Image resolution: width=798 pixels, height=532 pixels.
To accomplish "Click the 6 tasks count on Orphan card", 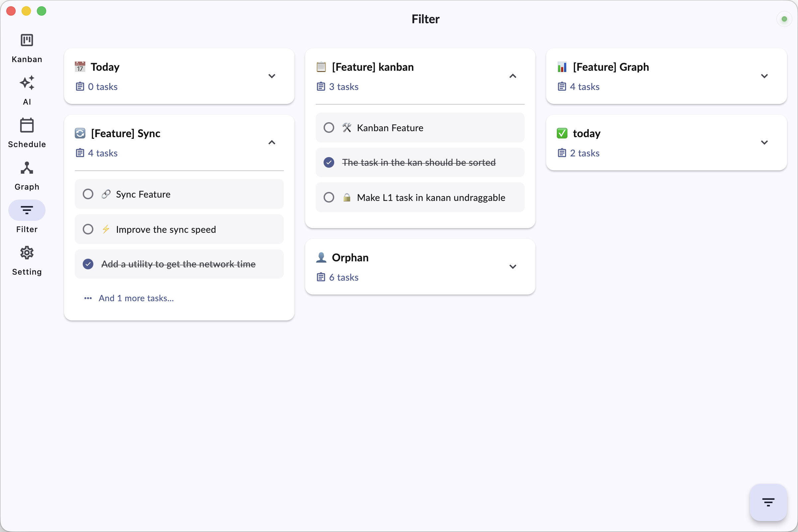I will tap(344, 277).
